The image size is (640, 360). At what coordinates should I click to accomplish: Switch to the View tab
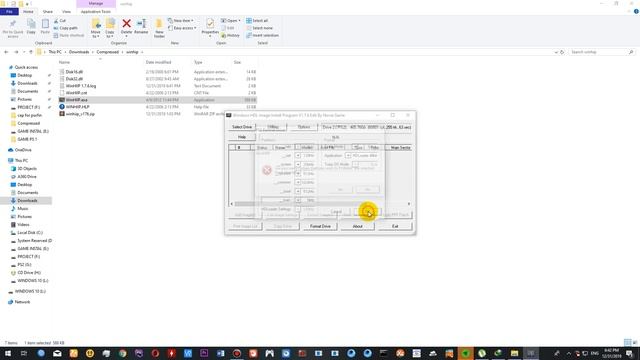click(x=66, y=11)
